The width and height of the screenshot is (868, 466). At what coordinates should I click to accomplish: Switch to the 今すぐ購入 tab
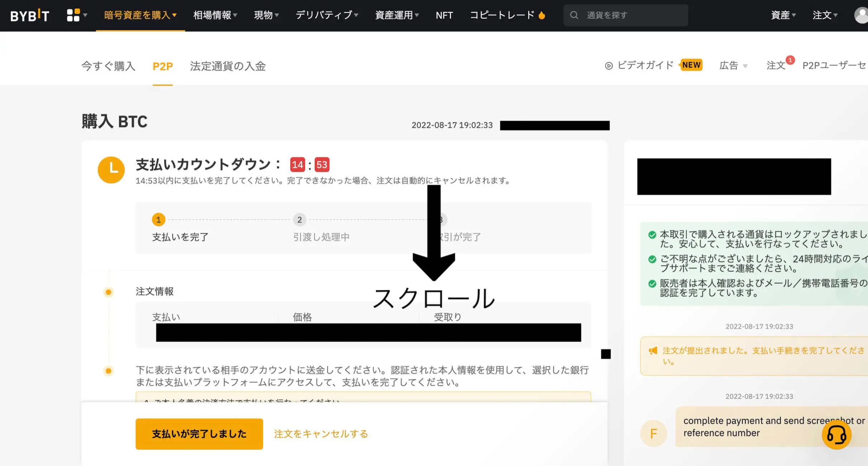coord(108,66)
